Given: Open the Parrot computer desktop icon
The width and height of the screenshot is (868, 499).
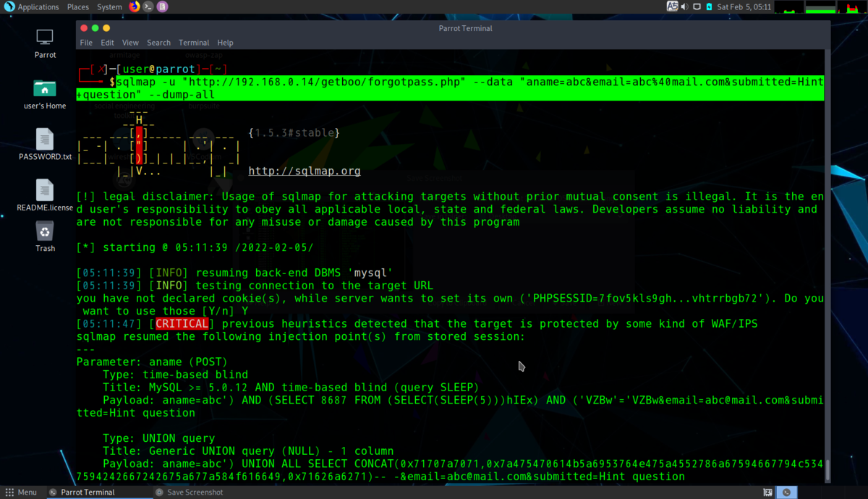Looking at the screenshot, I should click(x=45, y=44).
